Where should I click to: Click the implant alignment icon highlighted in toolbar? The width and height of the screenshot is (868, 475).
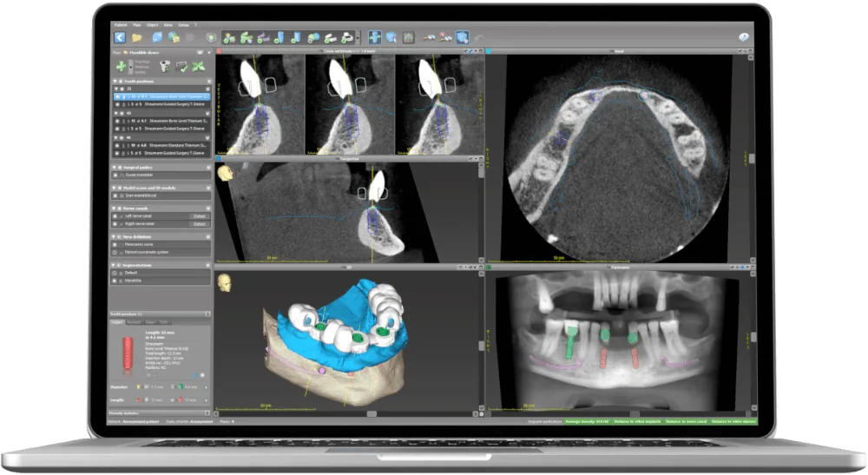(x=375, y=37)
